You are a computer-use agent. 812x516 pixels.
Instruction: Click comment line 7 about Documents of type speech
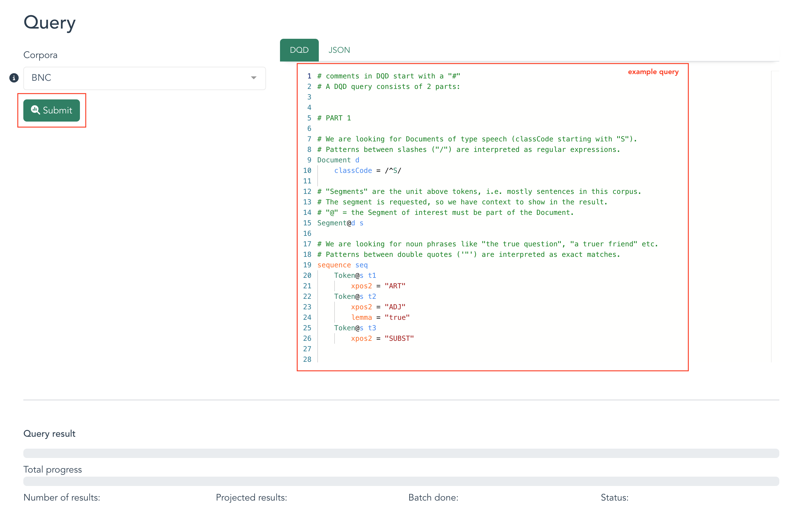[x=477, y=139]
